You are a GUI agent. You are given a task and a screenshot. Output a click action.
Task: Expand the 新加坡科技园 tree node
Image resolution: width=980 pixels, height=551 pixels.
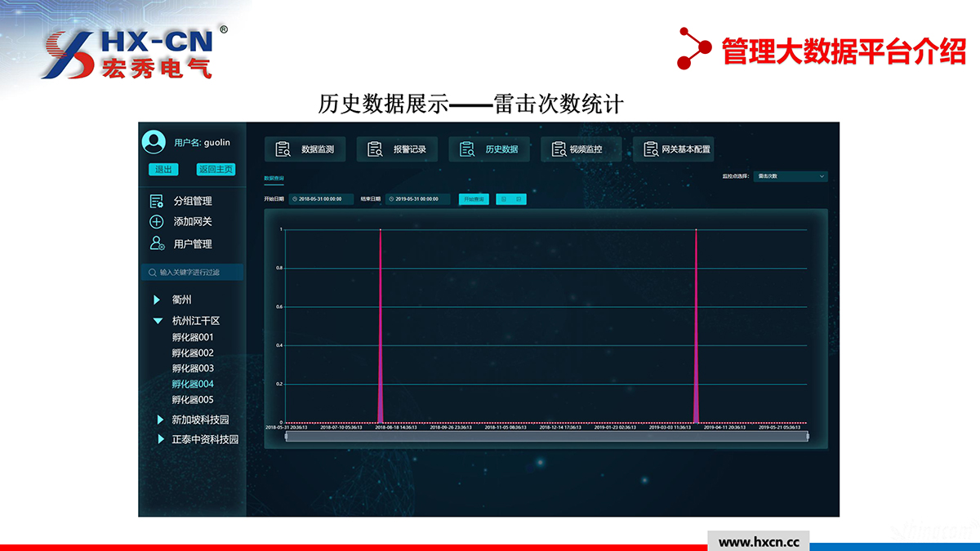coord(160,420)
